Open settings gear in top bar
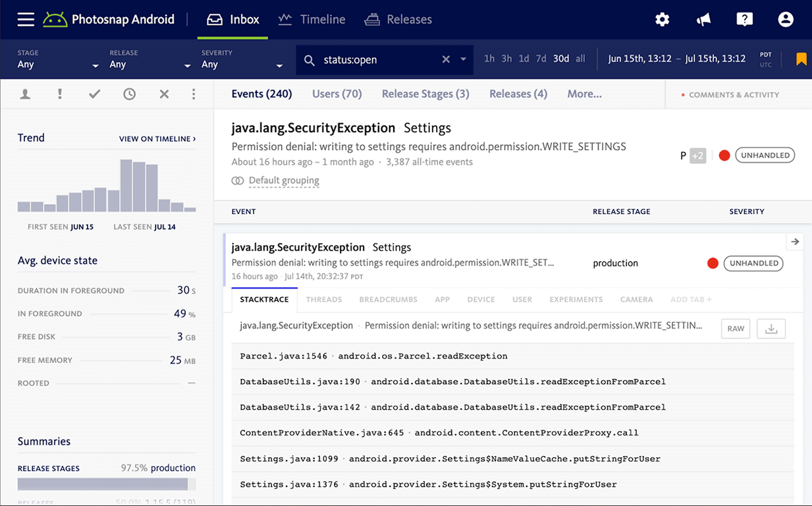Image resolution: width=812 pixels, height=506 pixels. (663, 20)
